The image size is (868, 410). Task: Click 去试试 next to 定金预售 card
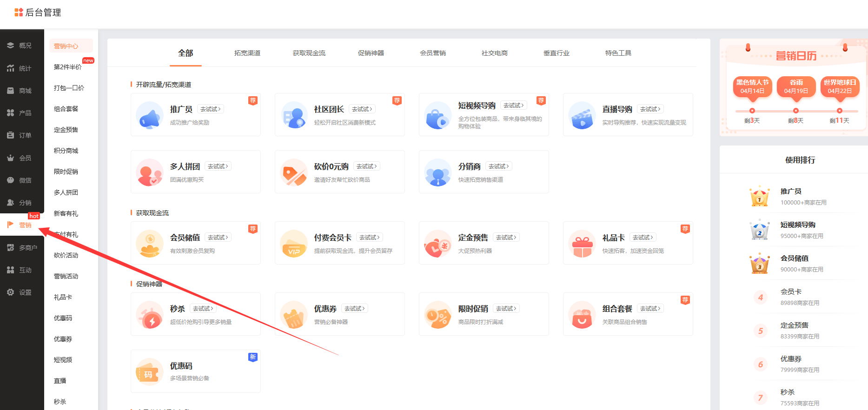506,238
